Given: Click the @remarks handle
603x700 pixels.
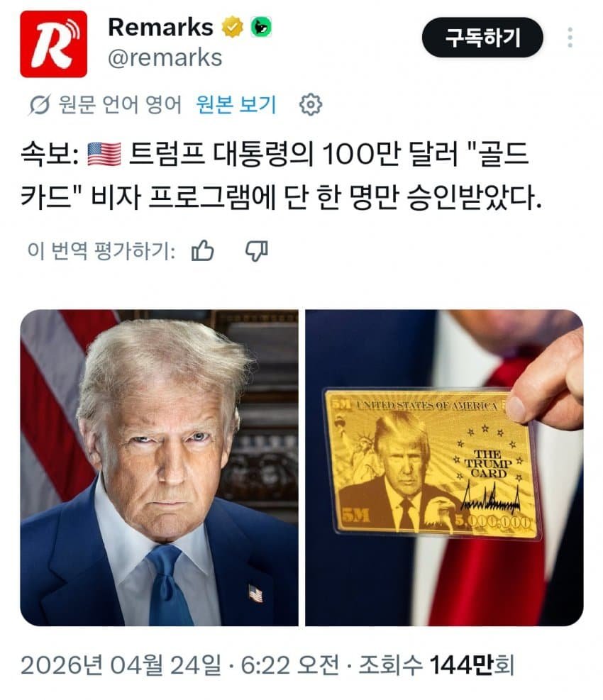Looking at the screenshot, I should point(165,58).
